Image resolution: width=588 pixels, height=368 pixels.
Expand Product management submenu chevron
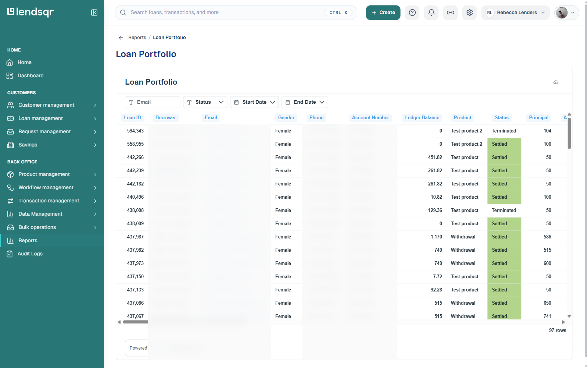[x=95, y=174]
